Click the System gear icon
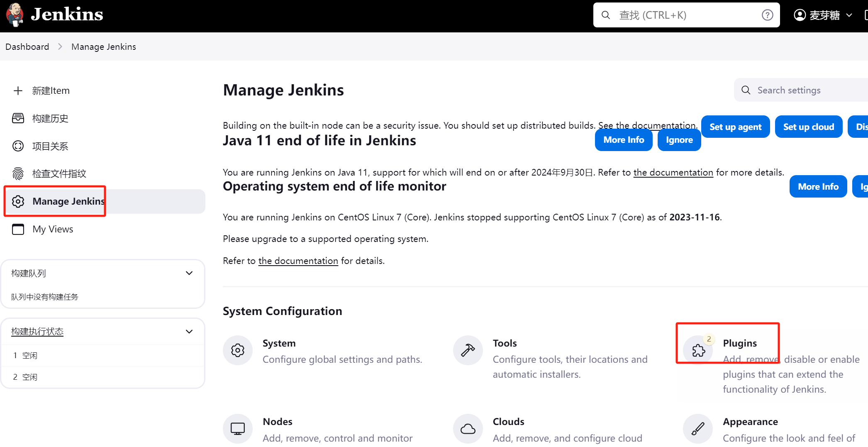 coord(238,350)
